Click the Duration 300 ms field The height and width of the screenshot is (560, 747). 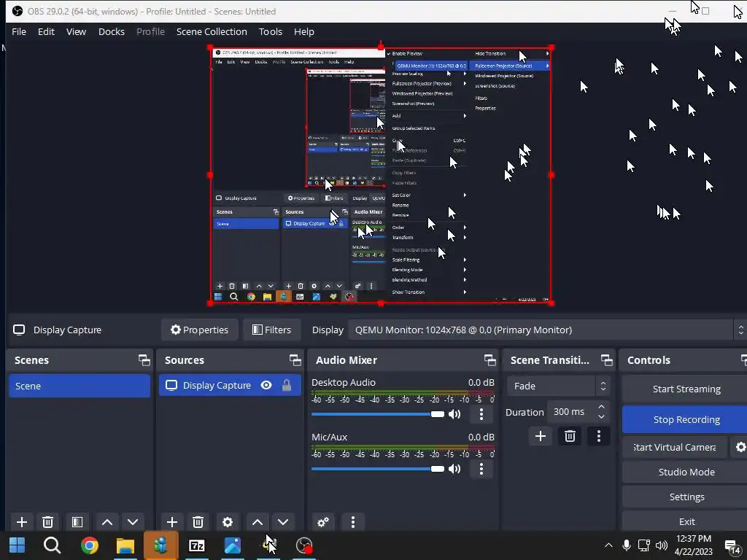[x=570, y=412]
